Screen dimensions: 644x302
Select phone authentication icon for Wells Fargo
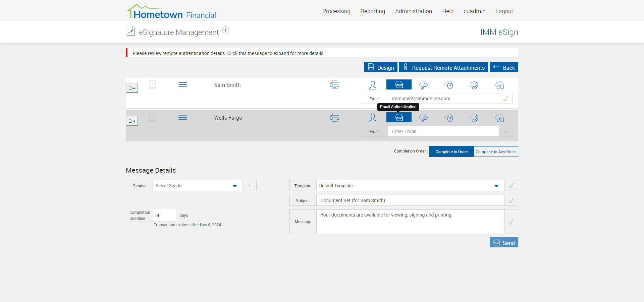click(474, 118)
